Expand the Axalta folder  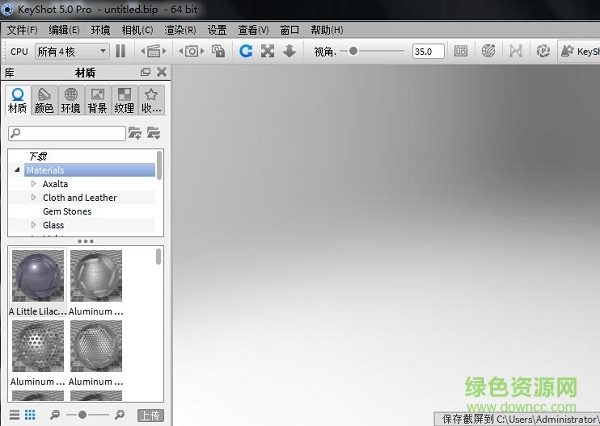point(33,184)
